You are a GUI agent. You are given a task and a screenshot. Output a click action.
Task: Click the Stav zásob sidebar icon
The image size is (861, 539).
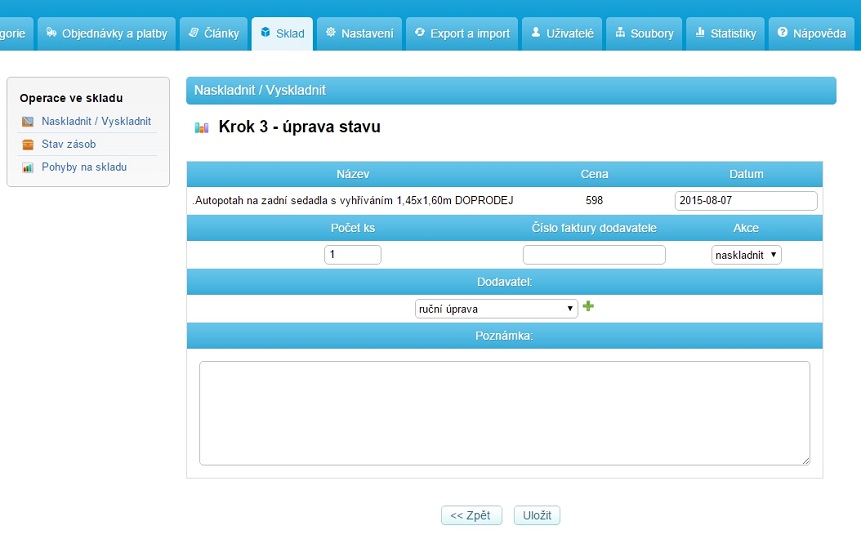click(28, 144)
